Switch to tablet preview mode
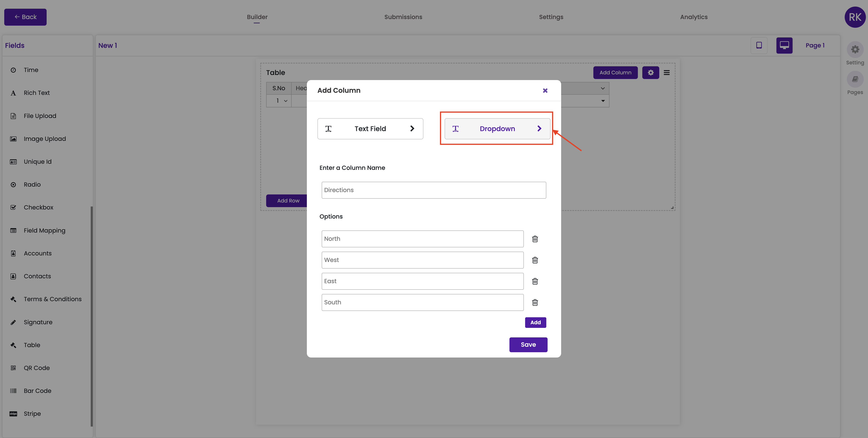 pyautogui.click(x=759, y=46)
